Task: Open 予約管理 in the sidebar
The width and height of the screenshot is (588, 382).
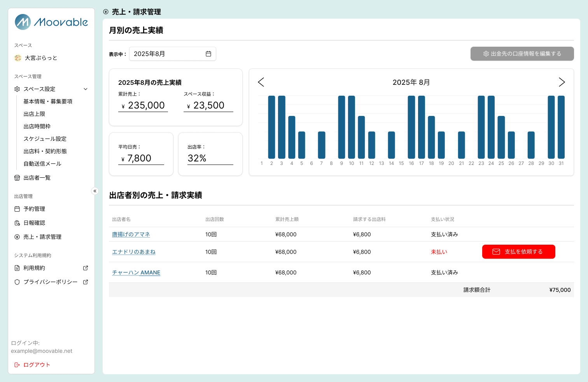Action: coord(34,209)
